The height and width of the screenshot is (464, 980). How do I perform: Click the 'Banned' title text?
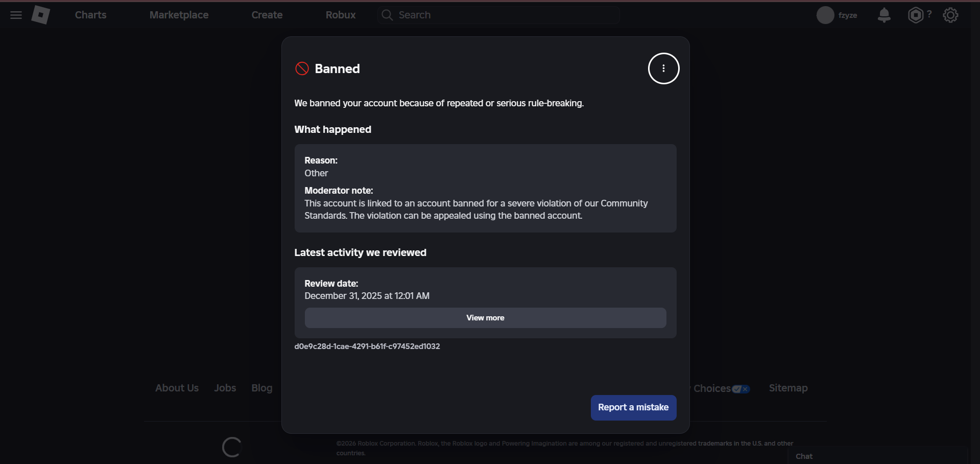(337, 68)
